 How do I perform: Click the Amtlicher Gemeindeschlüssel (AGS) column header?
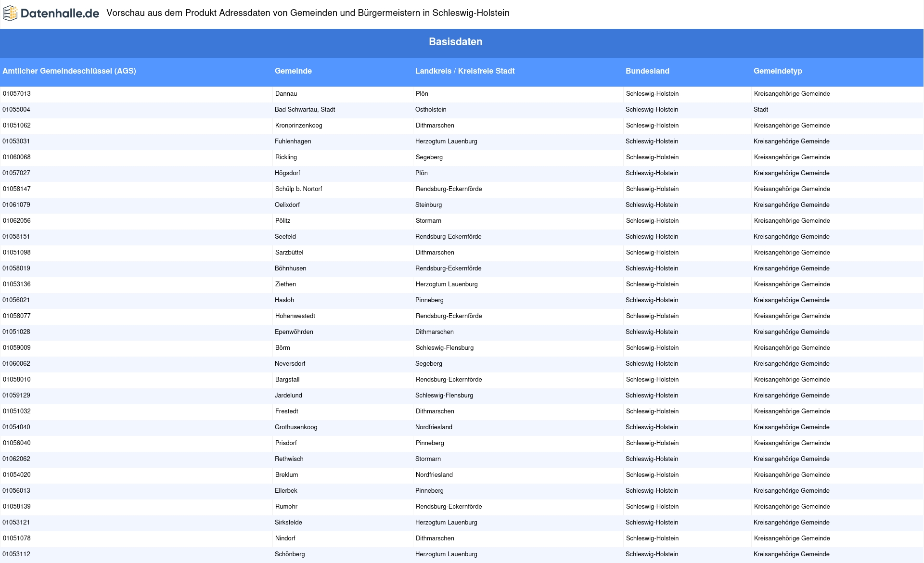tap(69, 71)
